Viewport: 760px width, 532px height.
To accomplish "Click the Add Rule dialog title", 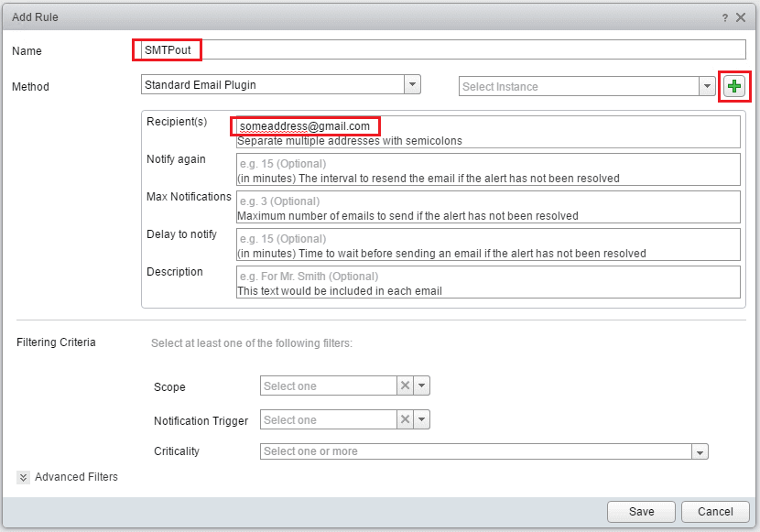I will click(x=35, y=17).
